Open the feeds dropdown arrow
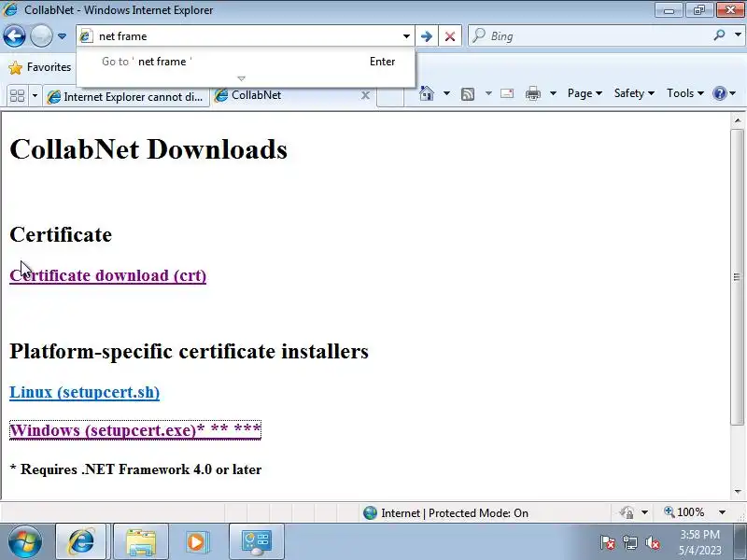The height and width of the screenshot is (560, 747). point(488,93)
